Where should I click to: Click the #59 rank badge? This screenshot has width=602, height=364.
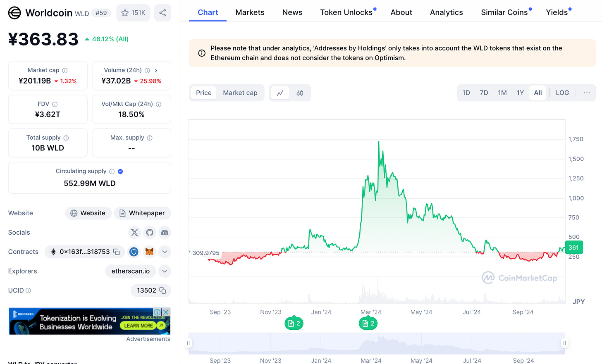pyautogui.click(x=101, y=13)
